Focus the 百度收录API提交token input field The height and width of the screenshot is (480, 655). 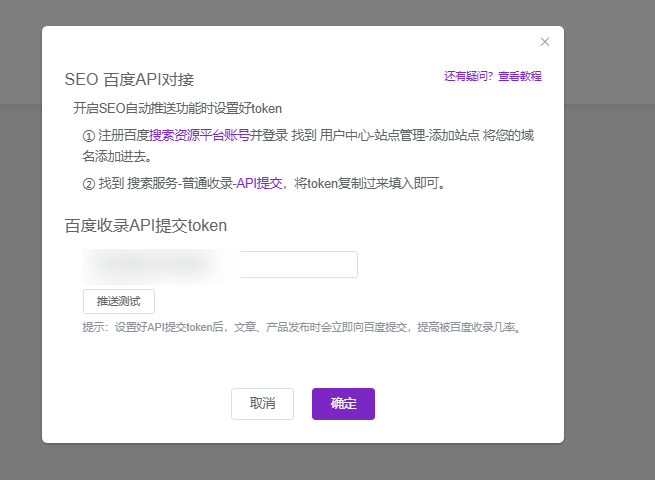pos(220,264)
